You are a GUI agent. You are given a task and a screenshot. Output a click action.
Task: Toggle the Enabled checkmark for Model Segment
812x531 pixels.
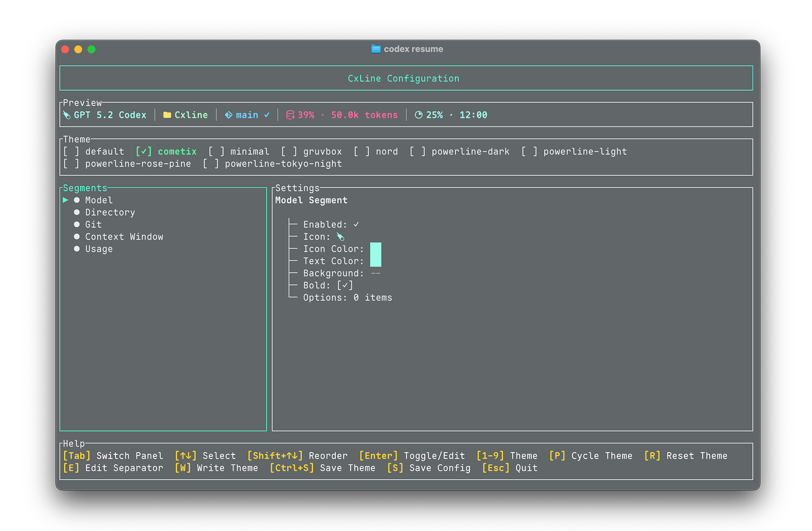(x=356, y=225)
